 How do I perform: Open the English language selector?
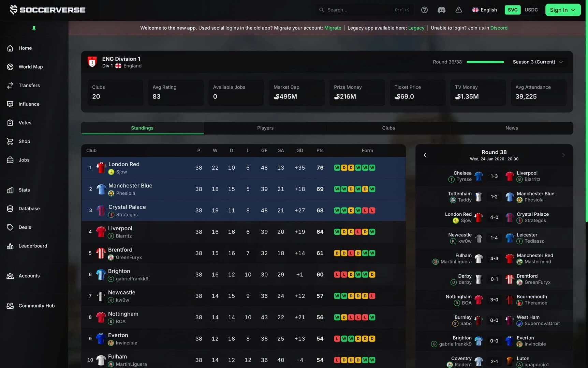tap(484, 10)
